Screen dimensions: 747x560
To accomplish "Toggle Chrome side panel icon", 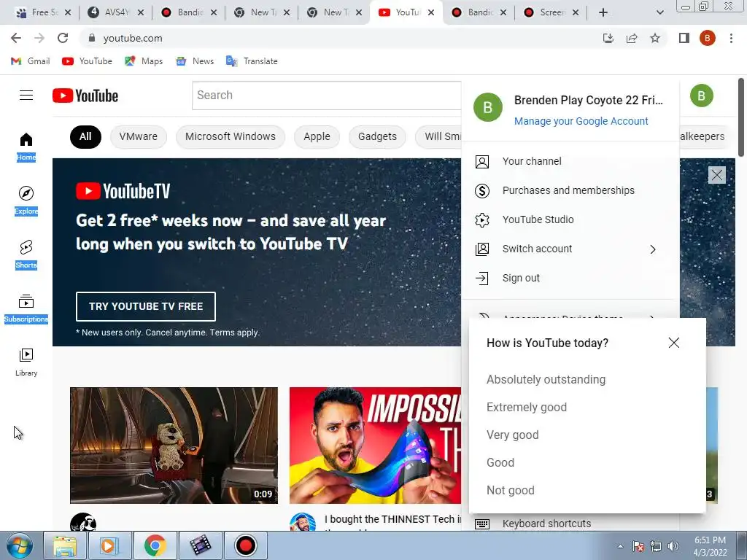I will click(684, 38).
